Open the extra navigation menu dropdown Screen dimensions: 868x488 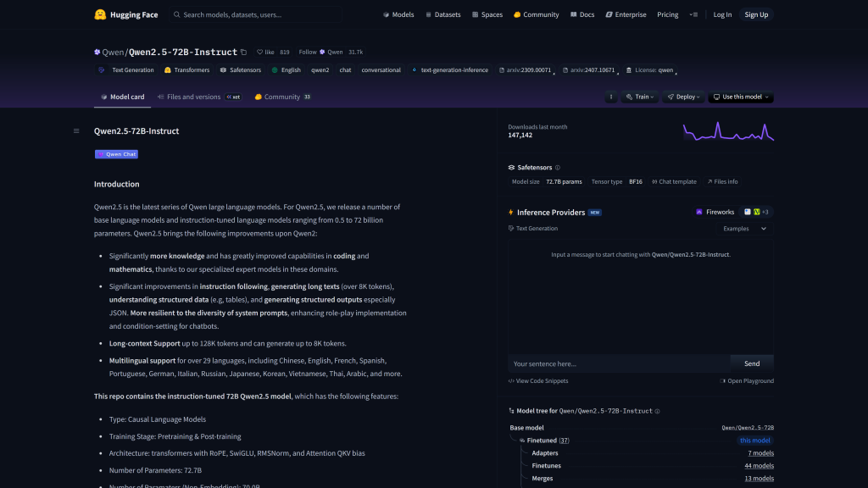pos(693,15)
